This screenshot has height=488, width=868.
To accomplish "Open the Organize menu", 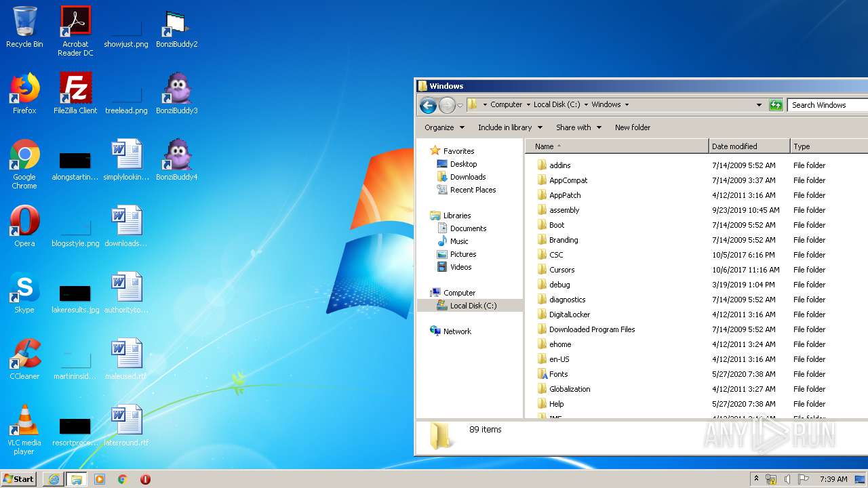I will 445,127.
